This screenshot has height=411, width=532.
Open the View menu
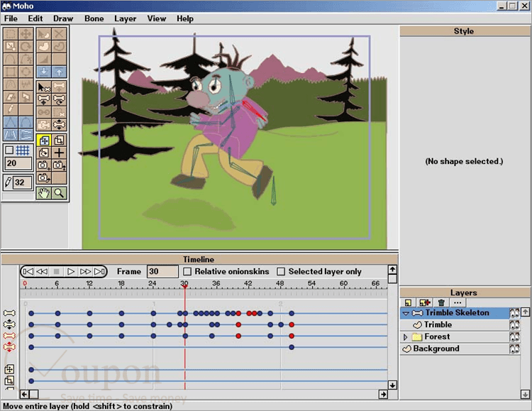[x=157, y=18]
